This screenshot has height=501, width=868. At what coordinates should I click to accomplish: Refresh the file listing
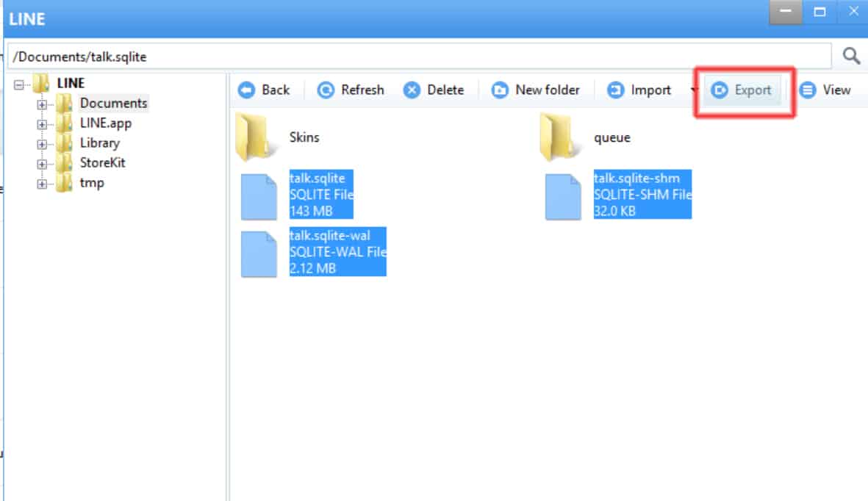coord(351,90)
